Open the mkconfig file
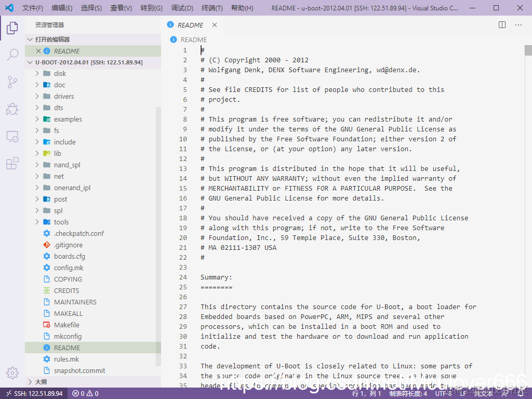The height and width of the screenshot is (399, 532). coord(68,337)
